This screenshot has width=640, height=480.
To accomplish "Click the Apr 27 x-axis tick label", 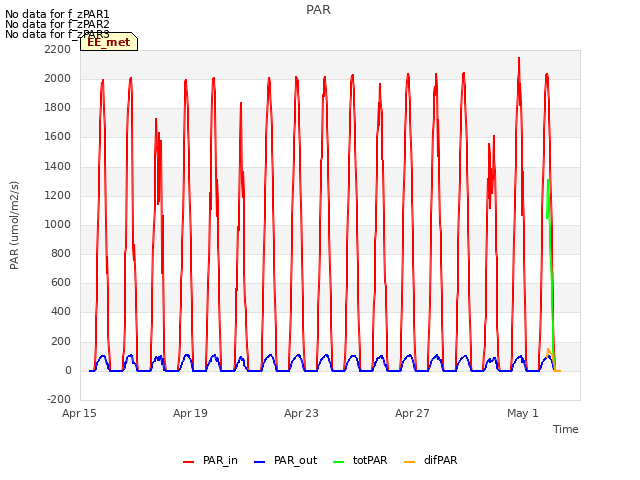I will pyautogui.click(x=412, y=413).
